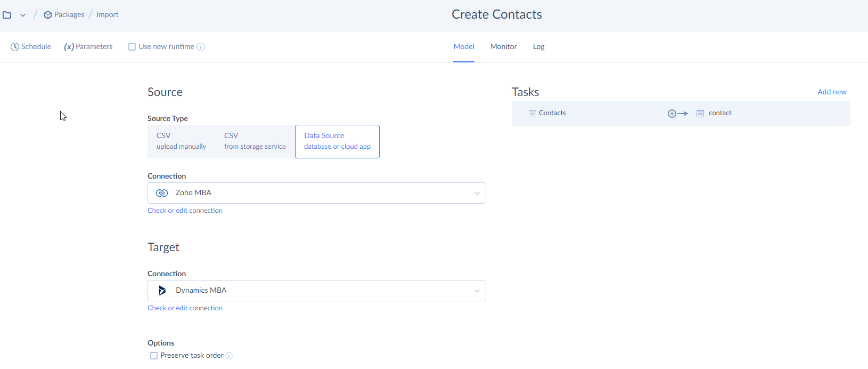
Task: Toggle the Preserve task order checkbox
Action: pyautogui.click(x=154, y=356)
